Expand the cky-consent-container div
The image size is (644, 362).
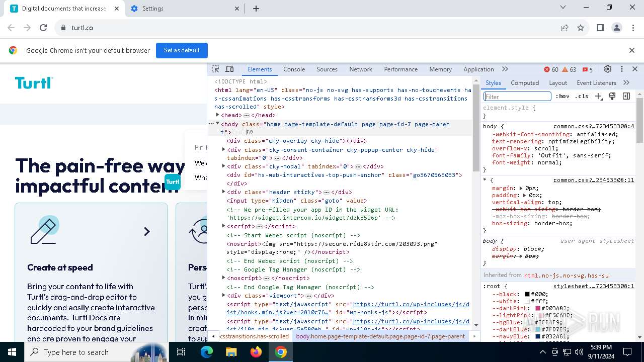(x=224, y=149)
